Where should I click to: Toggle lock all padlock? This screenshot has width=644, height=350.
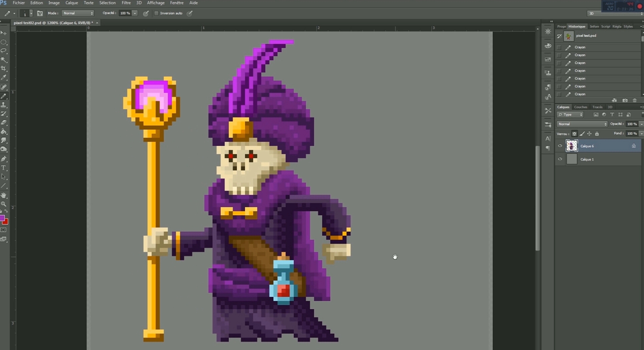(597, 134)
